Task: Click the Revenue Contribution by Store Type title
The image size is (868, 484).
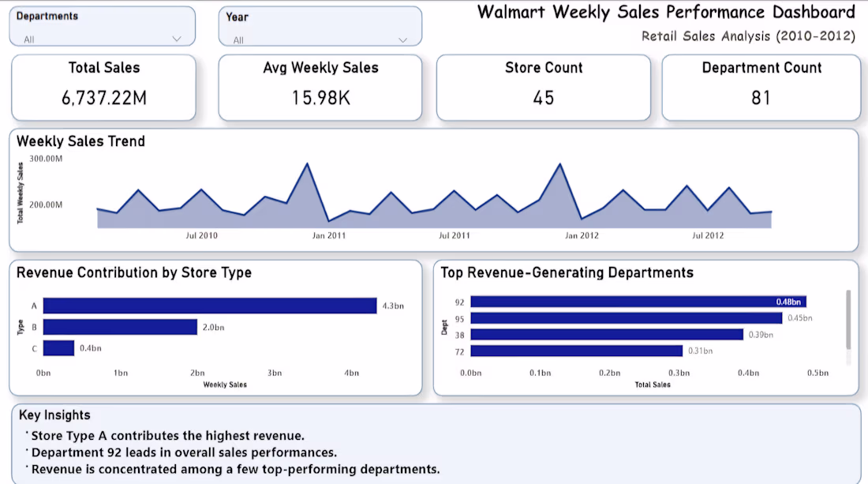Action: tap(134, 272)
